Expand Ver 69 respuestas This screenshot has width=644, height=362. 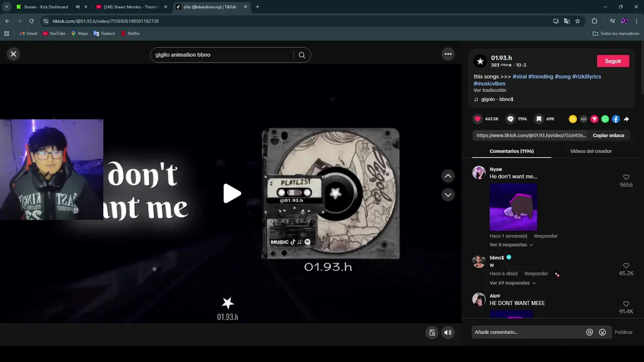(x=513, y=283)
